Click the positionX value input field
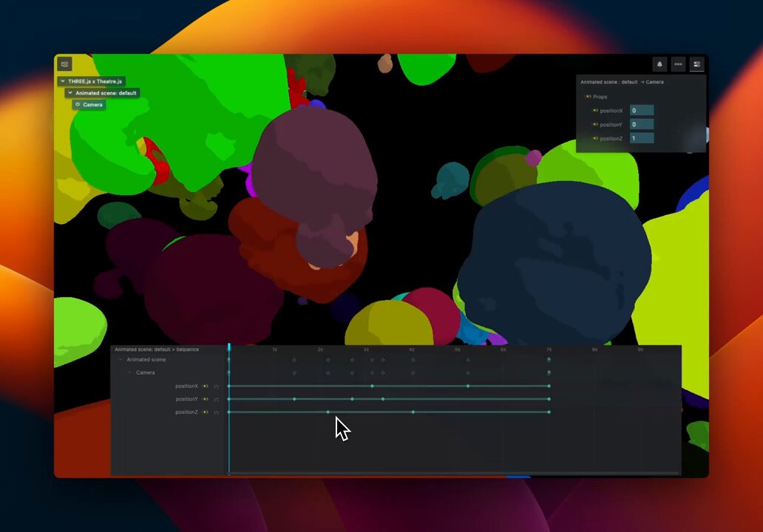The height and width of the screenshot is (532, 763). click(641, 111)
